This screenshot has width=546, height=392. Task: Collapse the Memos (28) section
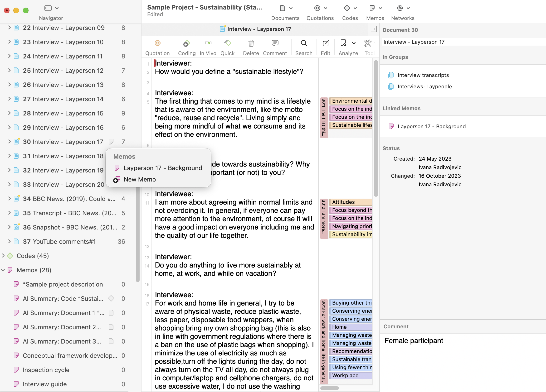3,270
